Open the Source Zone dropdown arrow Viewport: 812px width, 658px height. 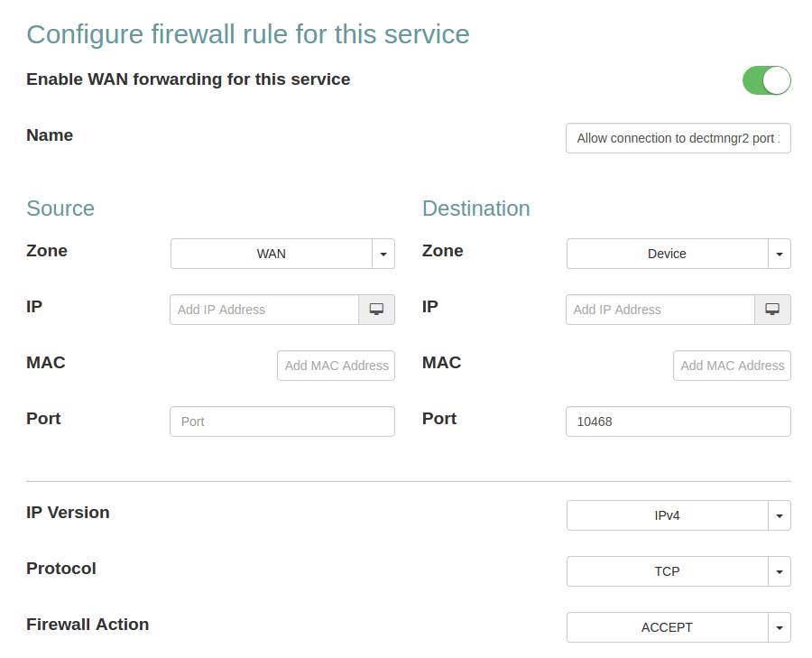tap(383, 255)
